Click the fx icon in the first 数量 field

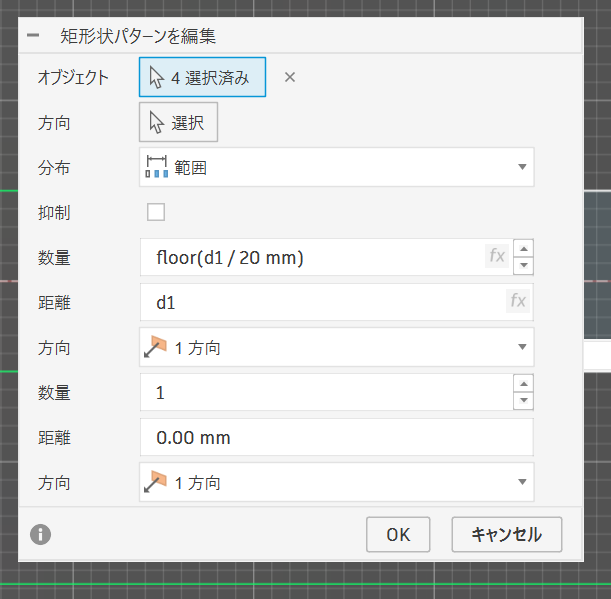click(497, 256)
